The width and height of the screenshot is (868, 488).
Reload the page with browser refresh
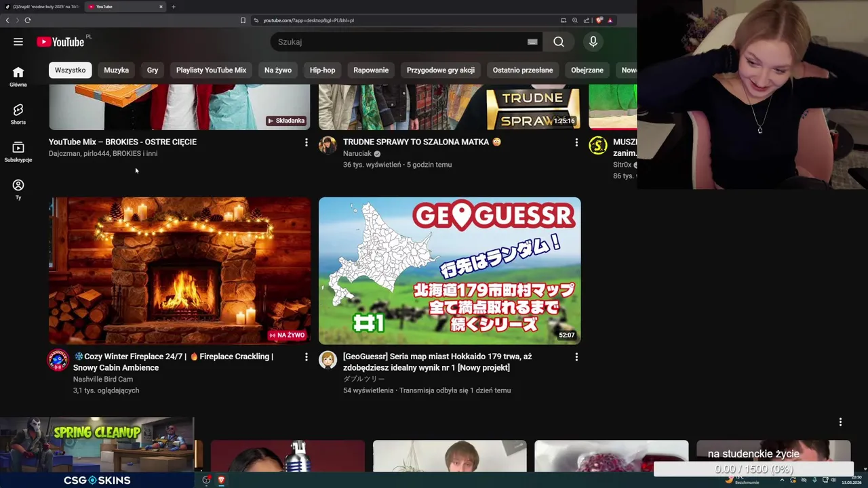[28, 20]
